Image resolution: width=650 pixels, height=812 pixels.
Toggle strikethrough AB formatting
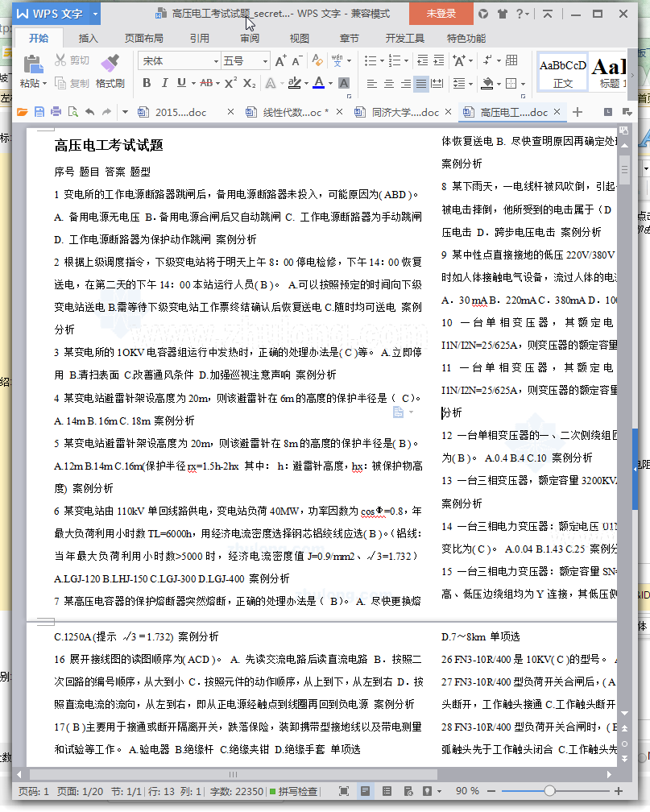click(206, 83)
